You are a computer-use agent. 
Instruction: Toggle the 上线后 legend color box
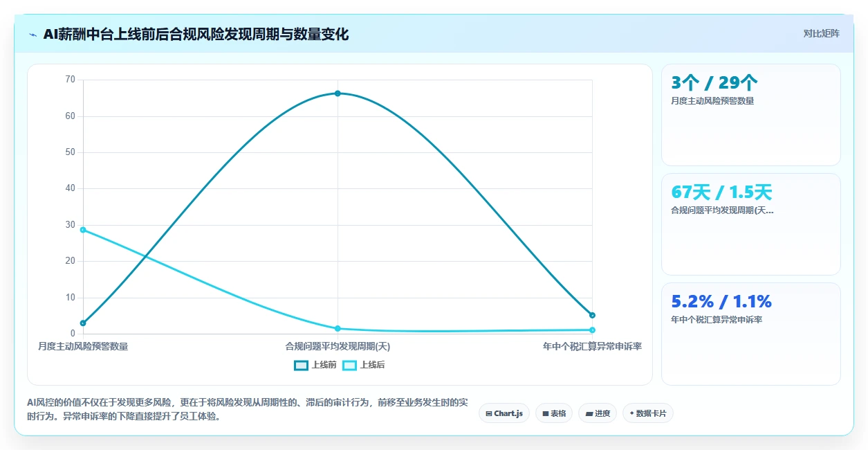pos(349,365)
